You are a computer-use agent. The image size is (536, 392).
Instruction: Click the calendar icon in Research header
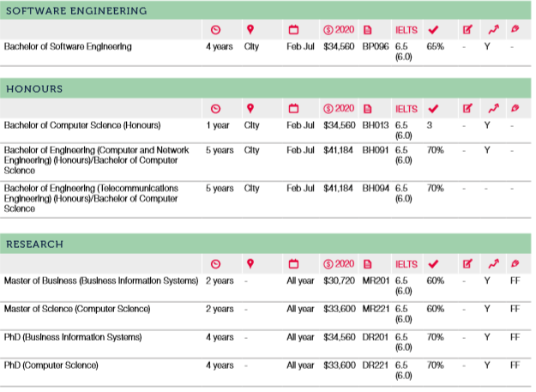tap(292, 263)
